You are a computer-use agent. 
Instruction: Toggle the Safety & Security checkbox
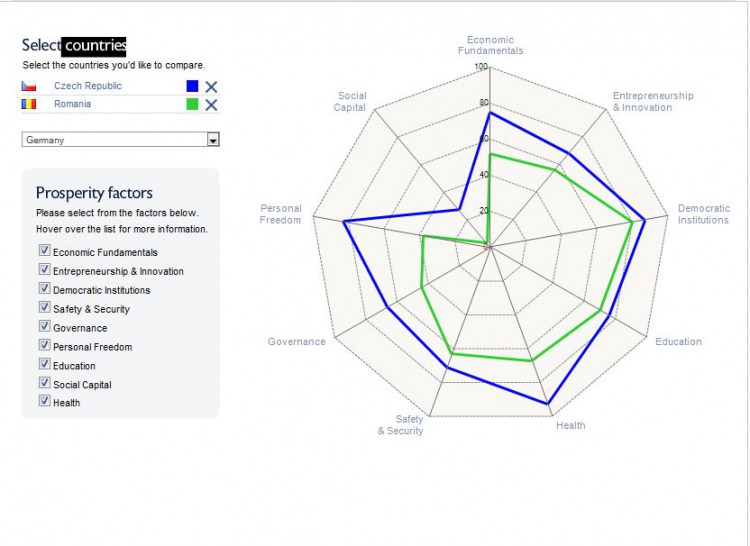click(x=44, y=308)
